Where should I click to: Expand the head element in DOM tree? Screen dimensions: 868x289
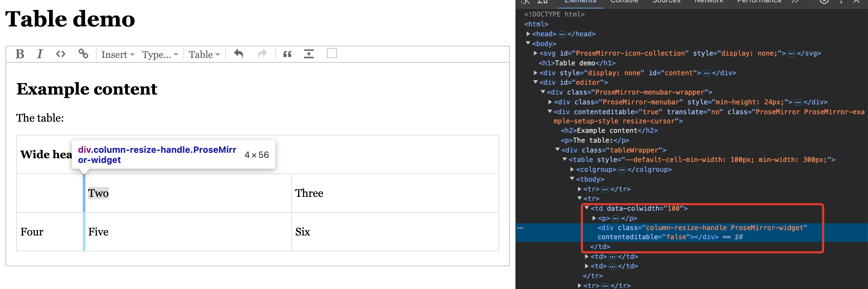pos(528,34)
